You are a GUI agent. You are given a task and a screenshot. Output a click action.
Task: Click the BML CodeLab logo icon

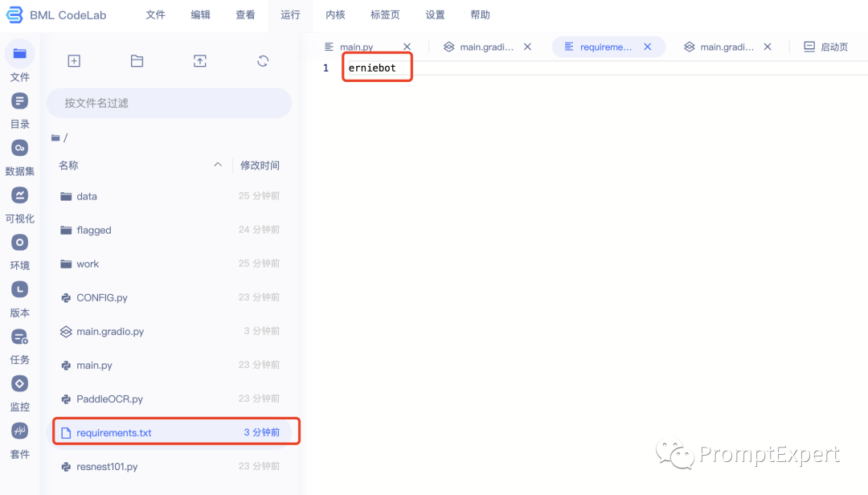coord(14,15)
